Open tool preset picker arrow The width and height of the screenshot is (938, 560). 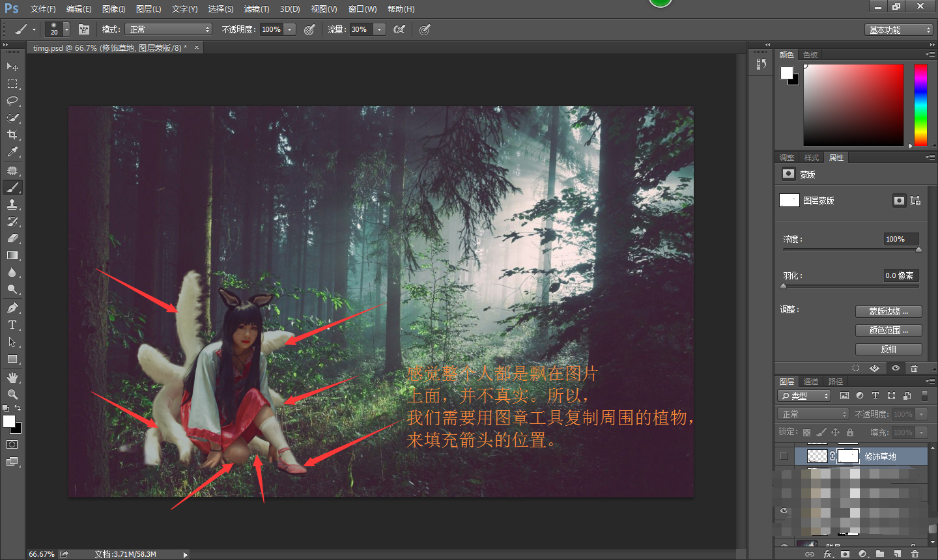pyautogui.click(x=34, y=29)
